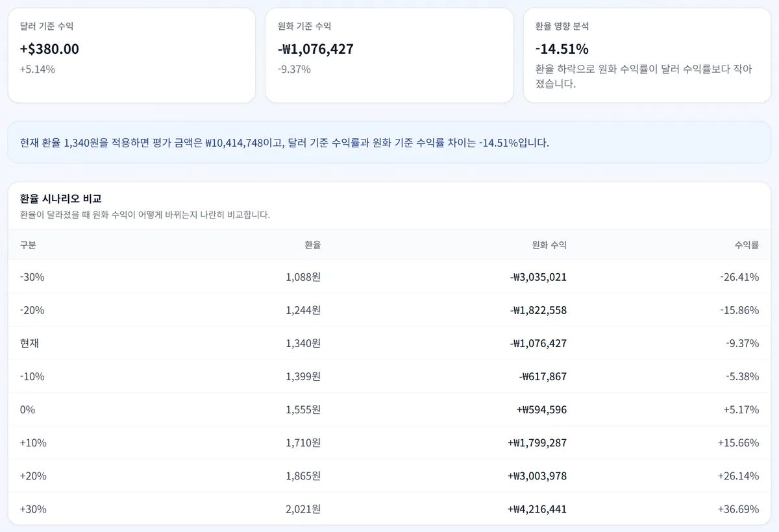Click the -15.86% return cell
The image size is (779, 532).
click(739, 310)
